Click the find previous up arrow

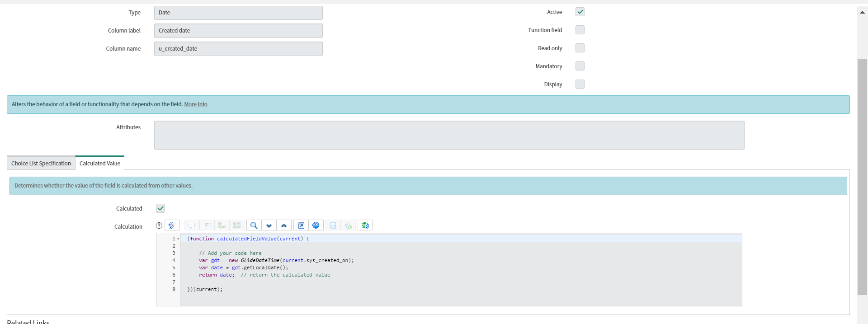pyautogui.click(x=284, y=225)
